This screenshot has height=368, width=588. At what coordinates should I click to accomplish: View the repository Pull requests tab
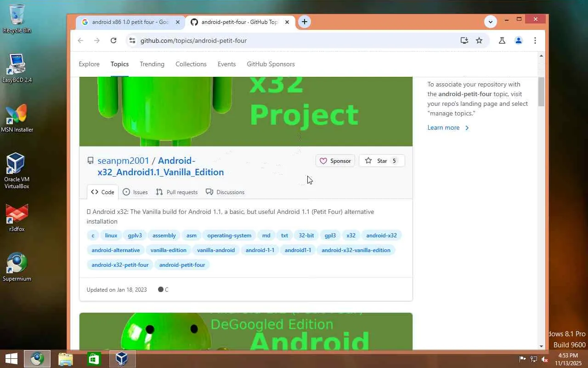tap(177, 192)
